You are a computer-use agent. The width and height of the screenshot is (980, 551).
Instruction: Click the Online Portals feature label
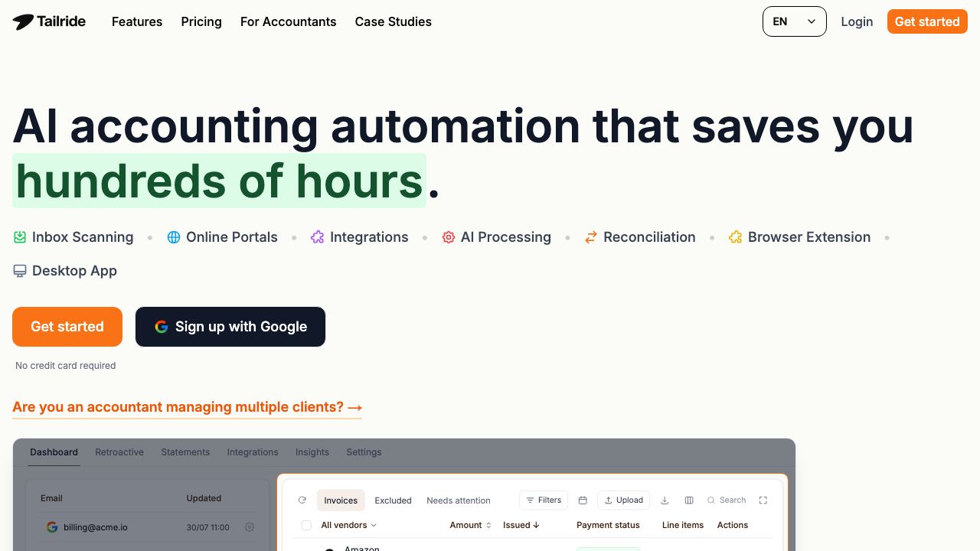[x=232, y=237]
